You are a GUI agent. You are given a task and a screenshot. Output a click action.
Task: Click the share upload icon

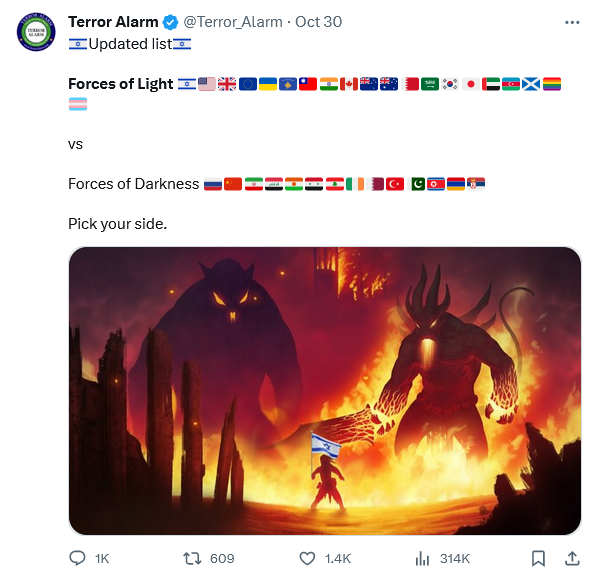[572, 558]
